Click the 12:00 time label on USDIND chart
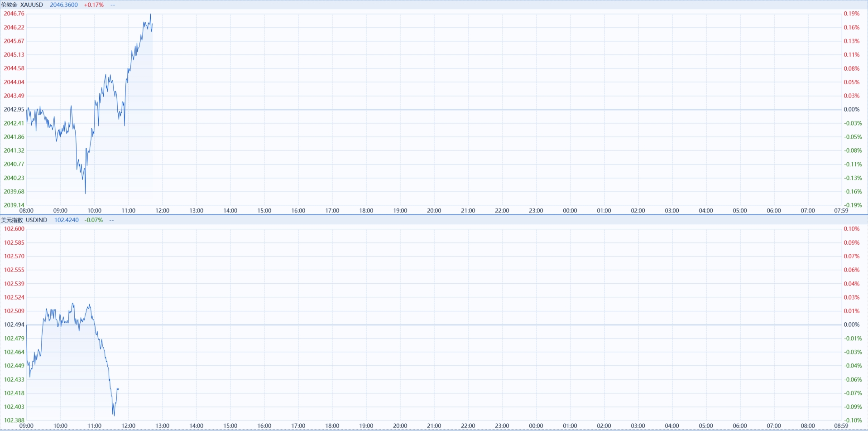The width and height of the screenshot is (868, 431). pyautogui.click(x=128, y=426)
